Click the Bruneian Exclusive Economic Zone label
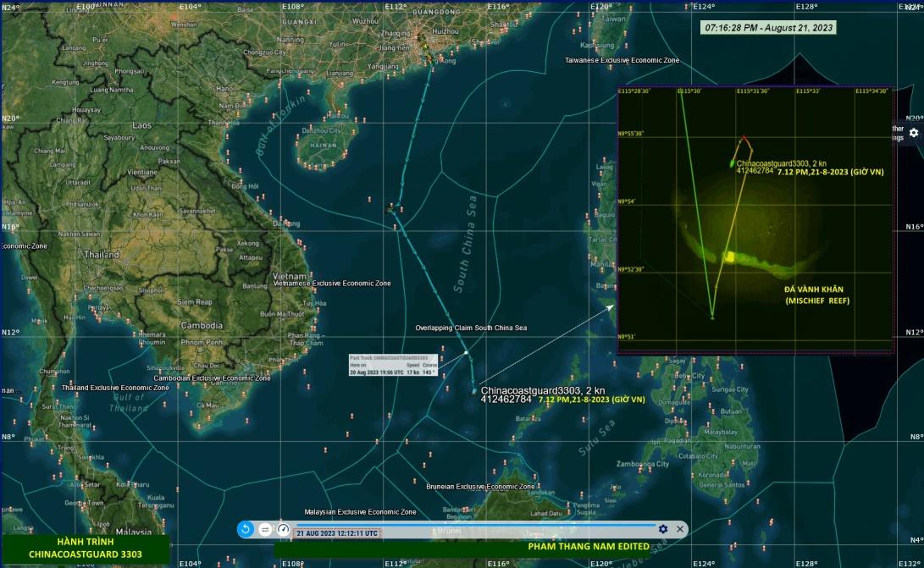The width and height of the screenshot is (924, 568). (480, 487)
